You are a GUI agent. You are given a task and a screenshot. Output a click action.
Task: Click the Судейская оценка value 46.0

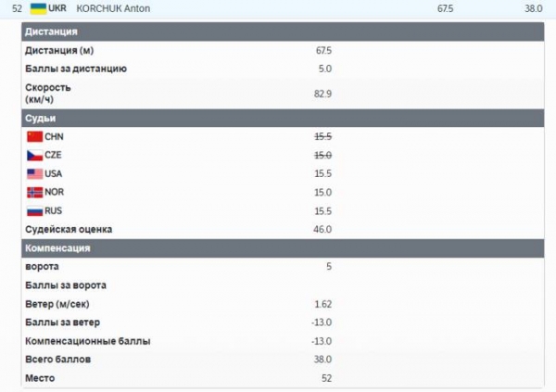pyautogui.click(x=322, y=229)
